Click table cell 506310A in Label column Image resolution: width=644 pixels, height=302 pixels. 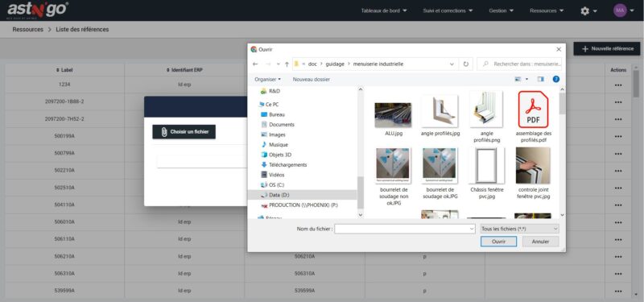[64, 273]
